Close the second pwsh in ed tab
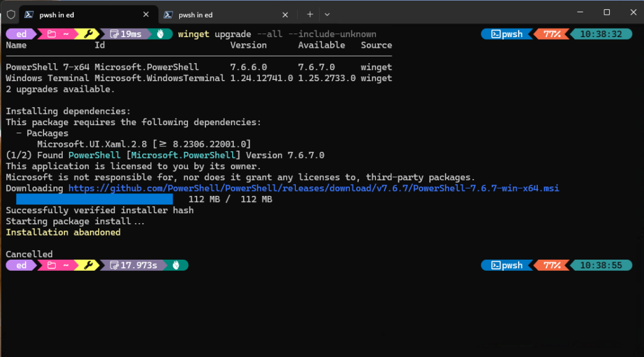The height and width of the screenshot is (357, 644). [x=285, y=15]
